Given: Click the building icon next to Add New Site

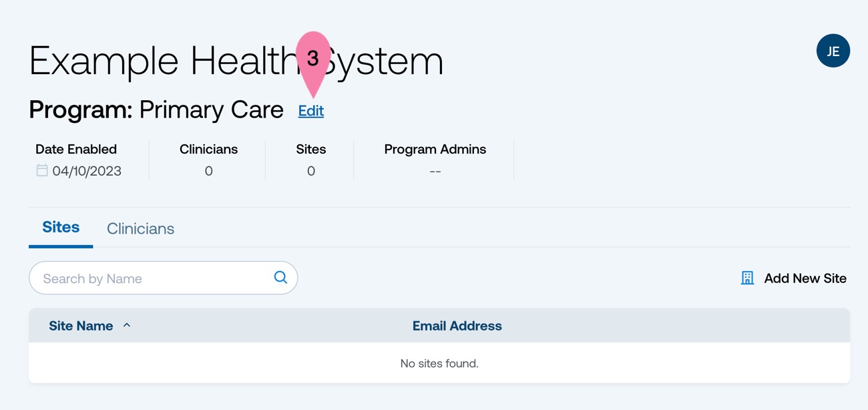Looking at the screenshot, I should pyautogui.click(x=747, y=278).
